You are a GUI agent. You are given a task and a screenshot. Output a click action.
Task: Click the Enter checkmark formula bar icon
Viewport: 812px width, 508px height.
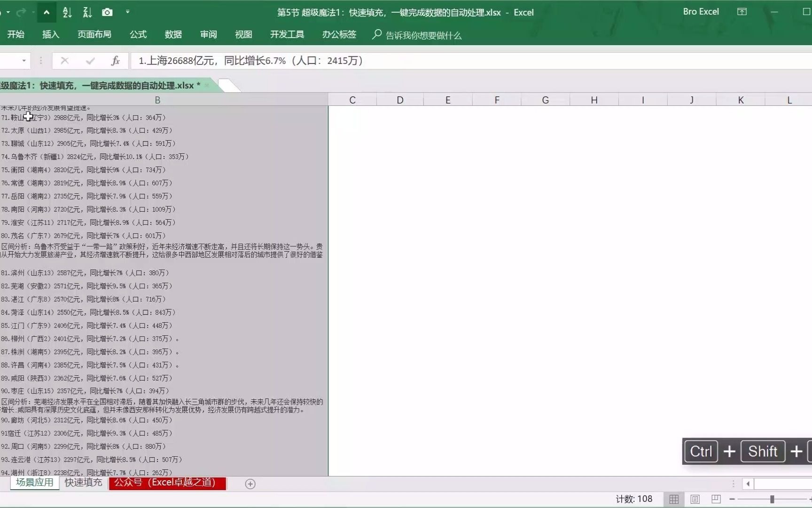point(90,61)
